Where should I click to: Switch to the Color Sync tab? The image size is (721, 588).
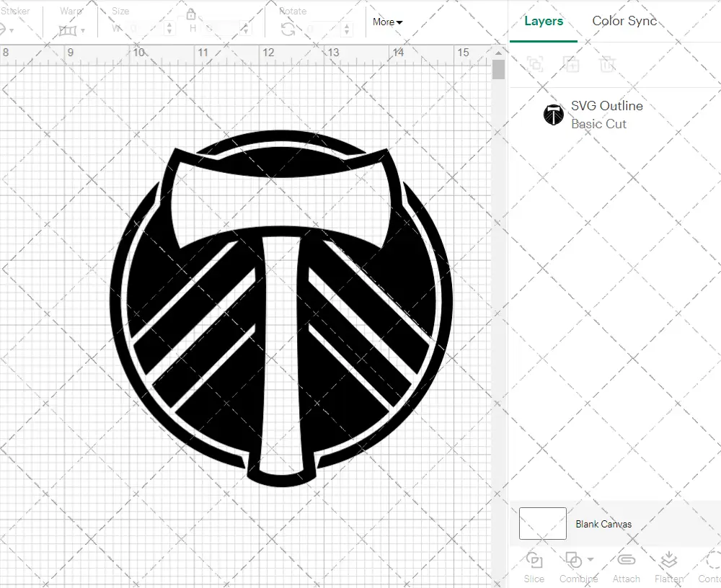point(624,21)
